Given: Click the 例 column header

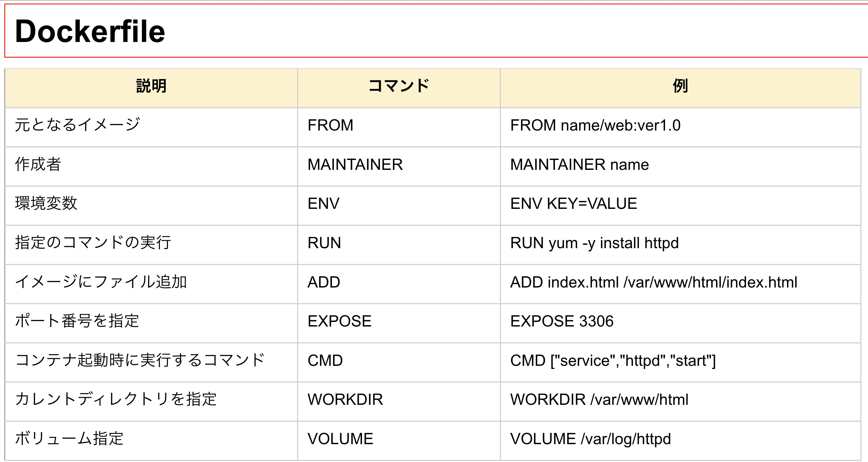Looking at the screenshot, I should [x=680, y=86].
